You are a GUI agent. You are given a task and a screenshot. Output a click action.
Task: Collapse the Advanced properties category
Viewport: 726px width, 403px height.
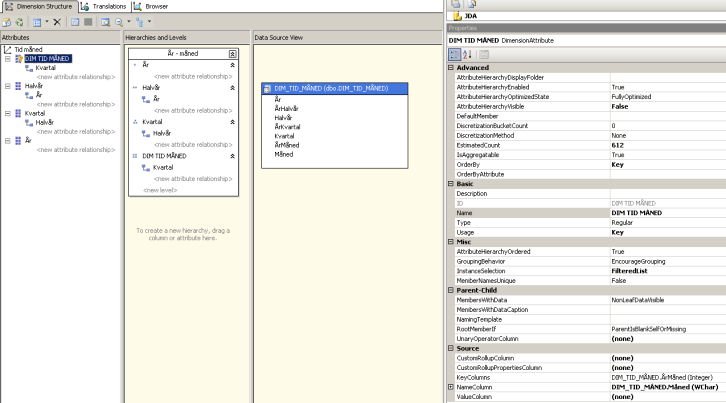[451, 68]
